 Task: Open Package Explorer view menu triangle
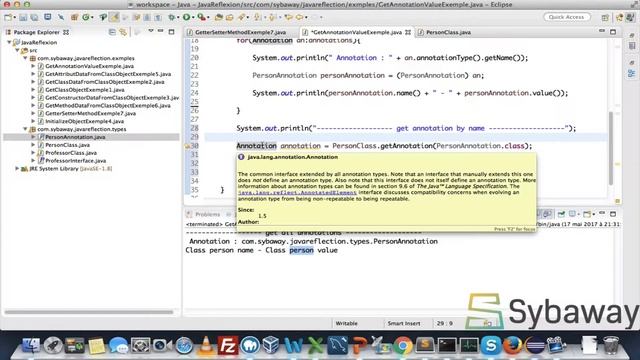151,31
